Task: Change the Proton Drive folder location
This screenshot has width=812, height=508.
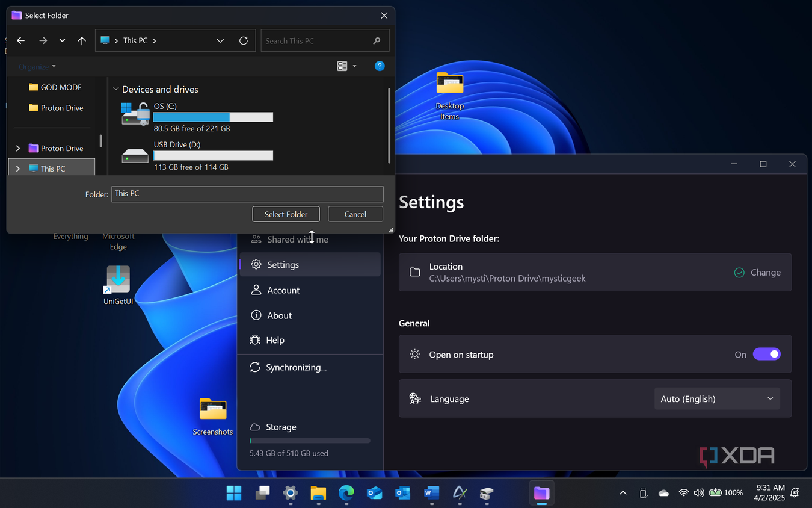Action: [x=765, y=273]
